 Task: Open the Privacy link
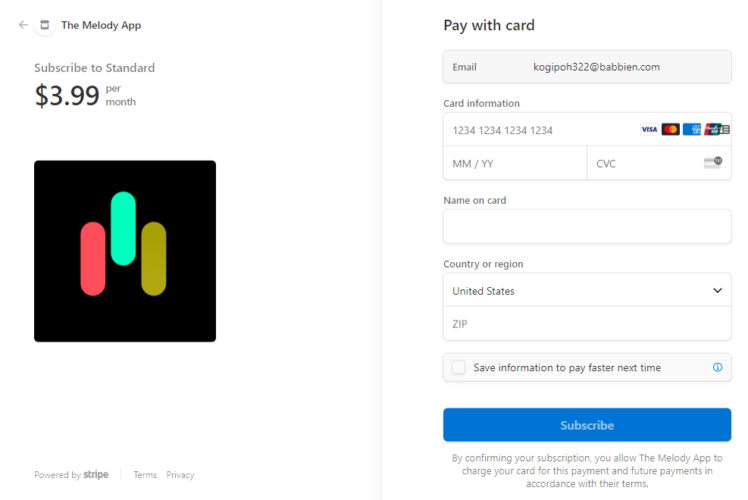point(180,475)
